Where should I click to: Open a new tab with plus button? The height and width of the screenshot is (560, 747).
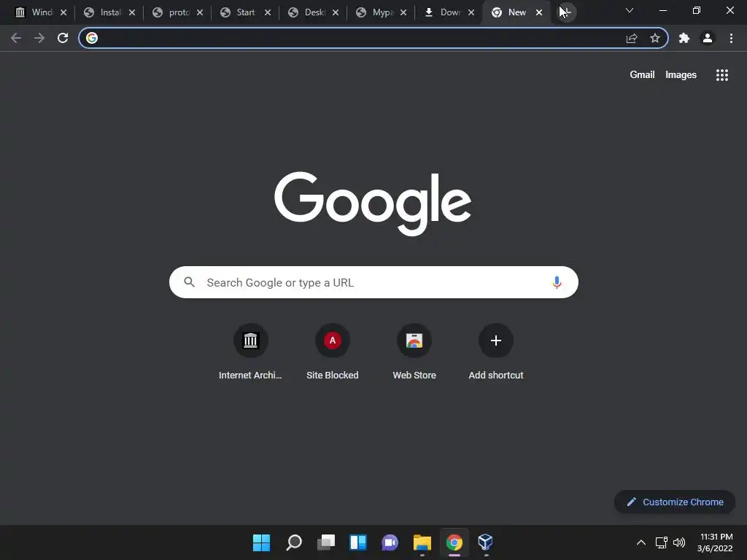566,12
